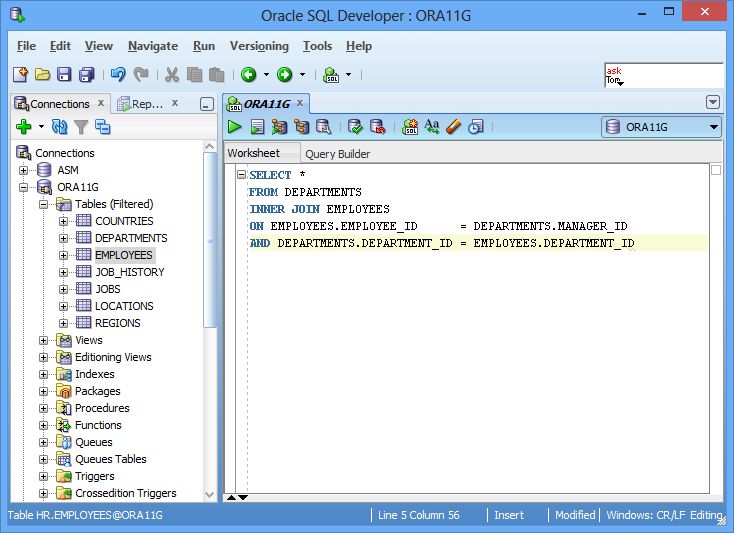Run the statement with the green play icon
The image size is (734, 533).
[234, 127]
